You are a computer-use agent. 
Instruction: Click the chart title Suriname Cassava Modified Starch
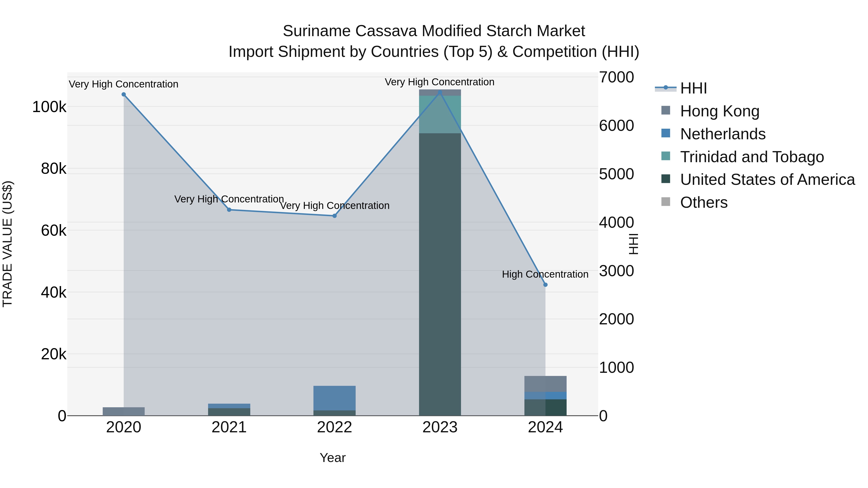434,31
